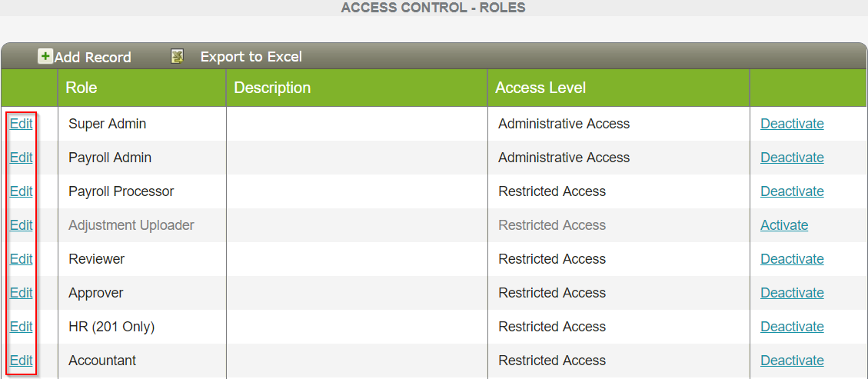Edit the Payroll Admin role
This screenshot has height=379, width=868.
[21, 158]
